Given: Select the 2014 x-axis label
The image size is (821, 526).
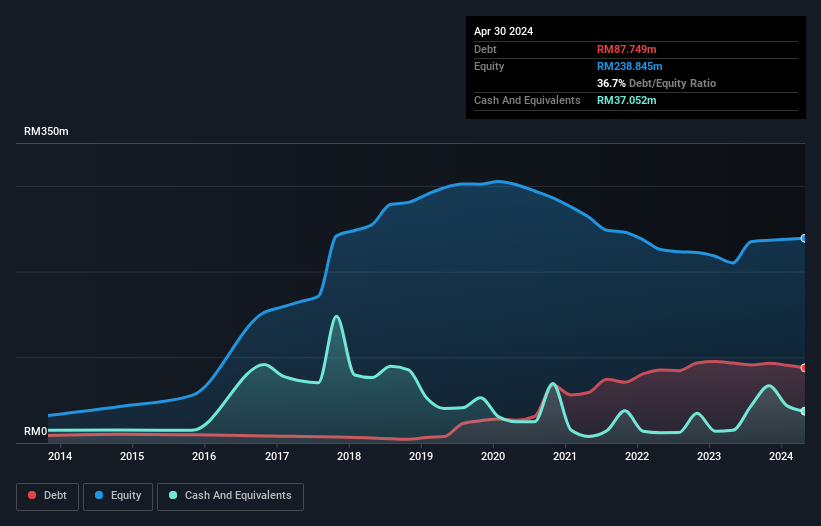Looking at the screenshot, I should coord(60,457).
